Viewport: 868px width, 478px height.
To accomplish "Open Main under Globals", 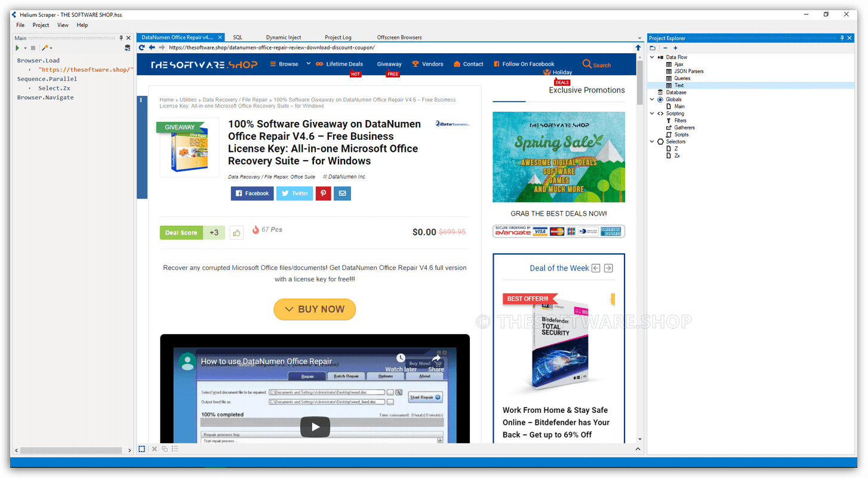I will click(x=679, y=106).
